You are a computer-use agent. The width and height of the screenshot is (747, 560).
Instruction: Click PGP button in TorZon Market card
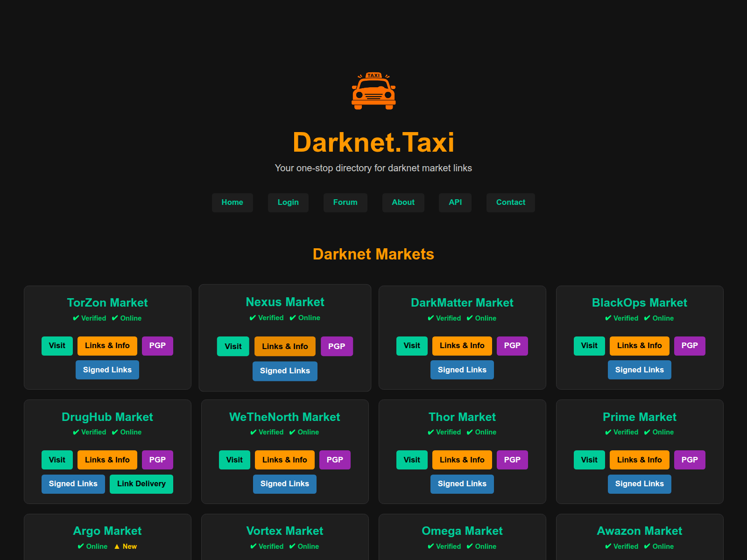click(x=157, y=346)
